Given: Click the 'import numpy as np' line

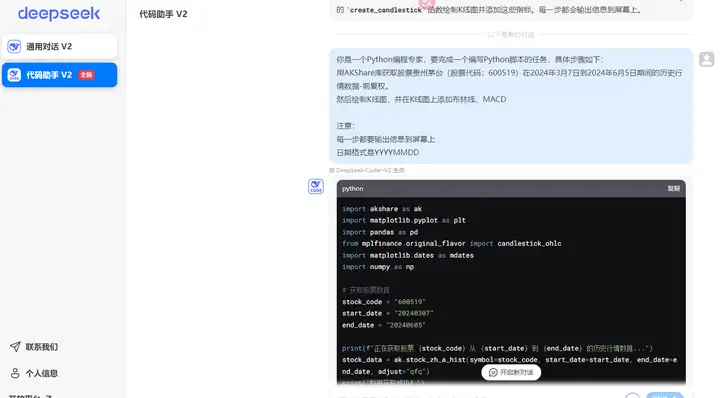Looking at the screenshot, I should [x=378, y=267].
